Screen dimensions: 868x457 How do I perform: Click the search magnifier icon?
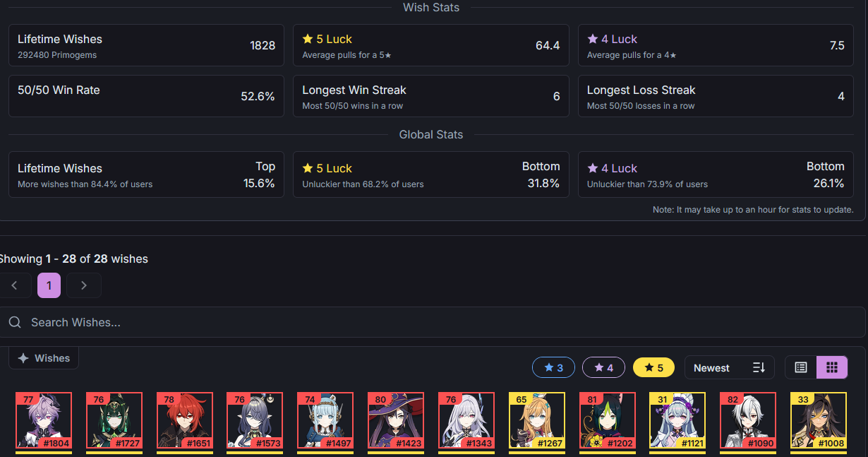pos(15,322)
